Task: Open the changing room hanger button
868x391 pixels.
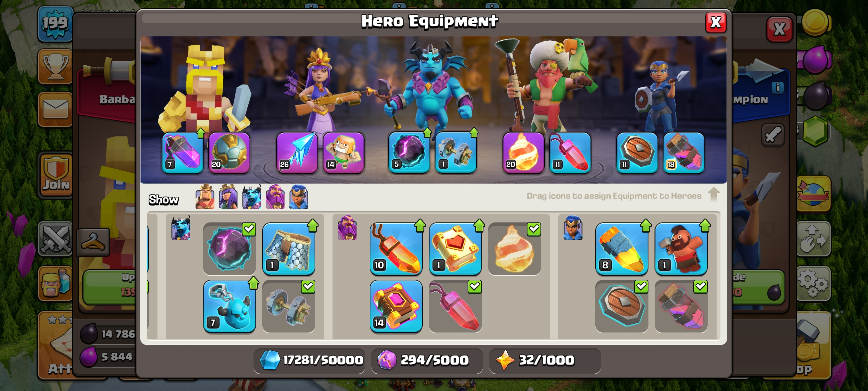Action: point(93,242)
